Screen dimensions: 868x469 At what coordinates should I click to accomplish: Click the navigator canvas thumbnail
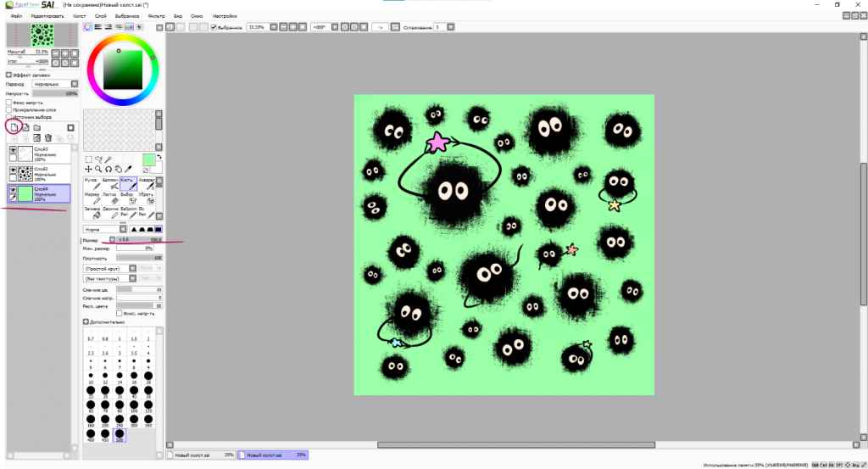[x=42, y=35]
